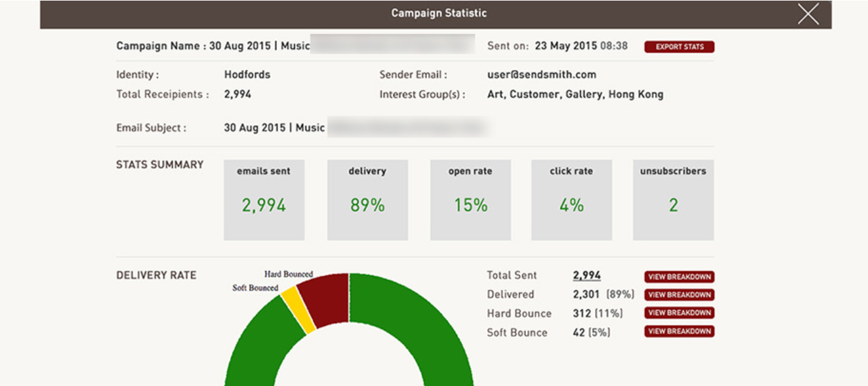Click the EXPORT STATS button
The image size is (868, 386).
point(680,46)
